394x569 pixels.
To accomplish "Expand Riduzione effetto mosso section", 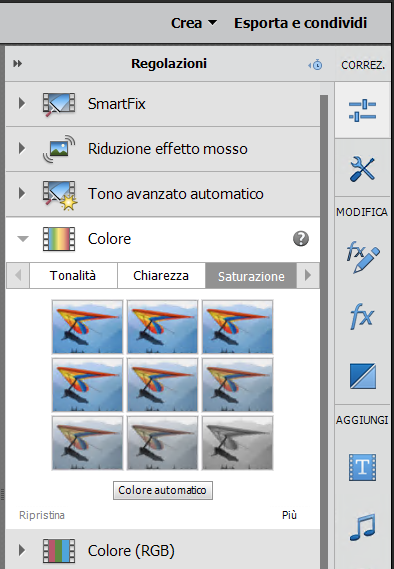I will (22, 148).
